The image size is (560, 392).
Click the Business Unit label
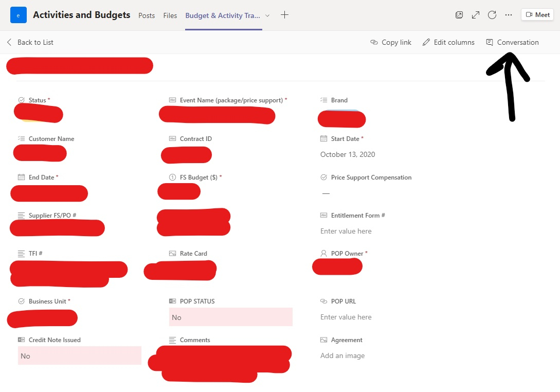pyautogui.click(x=47, y=301)
